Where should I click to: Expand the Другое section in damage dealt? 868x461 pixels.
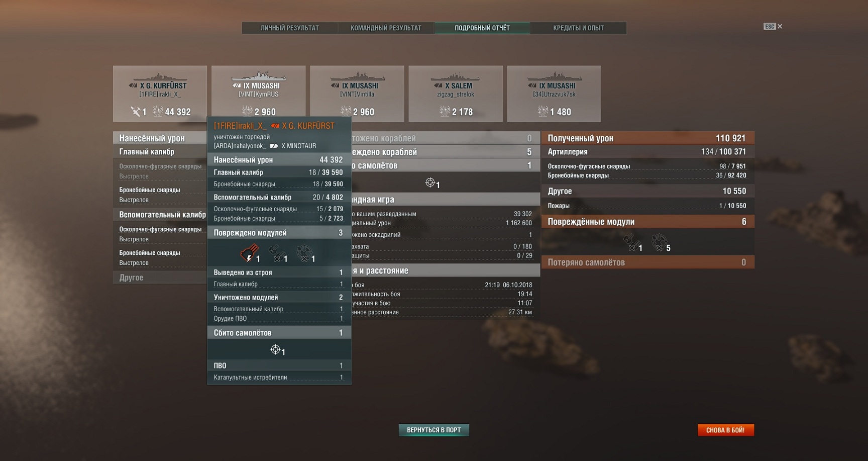click(x=160, y=278)
